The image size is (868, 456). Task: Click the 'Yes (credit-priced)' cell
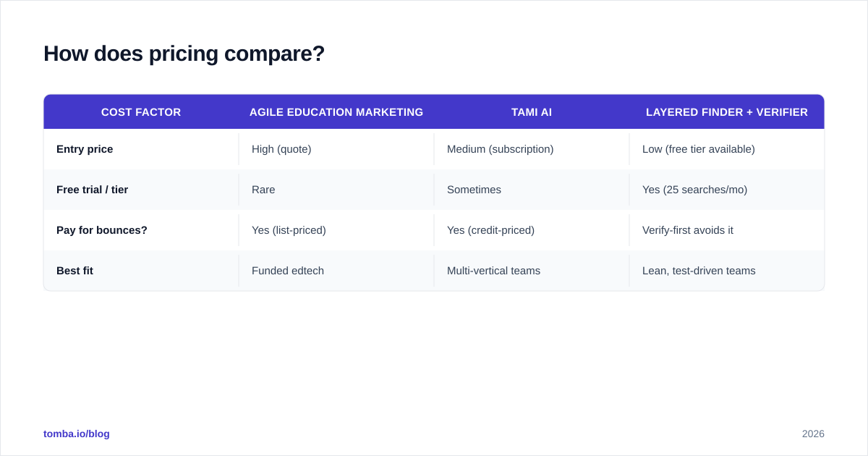[490, 230]
